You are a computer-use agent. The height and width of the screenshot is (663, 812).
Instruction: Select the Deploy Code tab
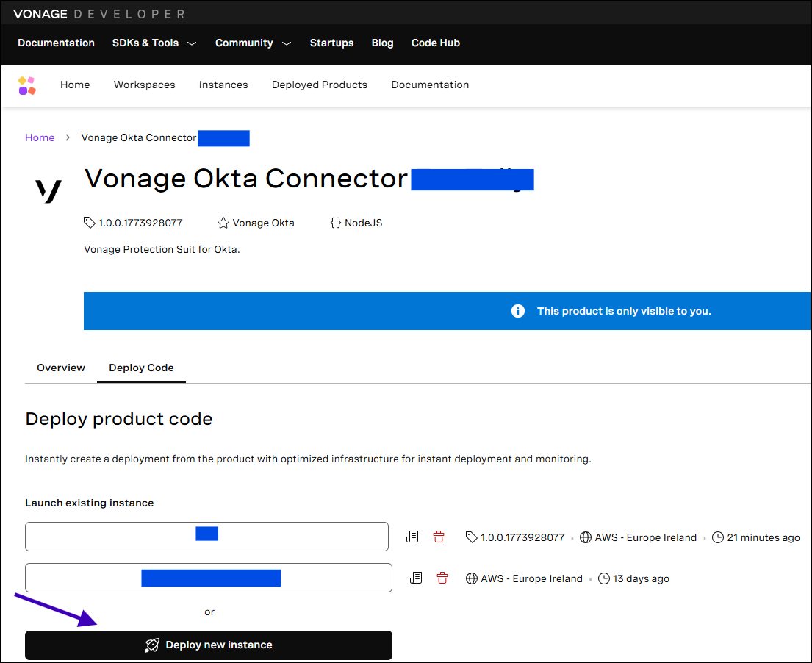[x=141, y=368]
